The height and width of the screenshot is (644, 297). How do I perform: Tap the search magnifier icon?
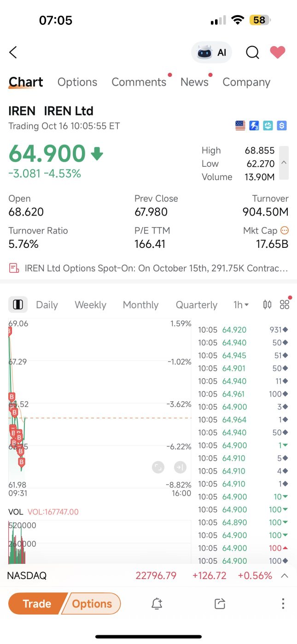pyautogui.click(x=252, y=53)
